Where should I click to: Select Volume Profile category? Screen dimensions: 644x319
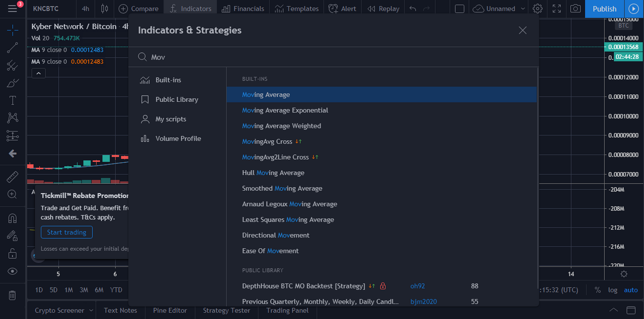click(178, 139)
